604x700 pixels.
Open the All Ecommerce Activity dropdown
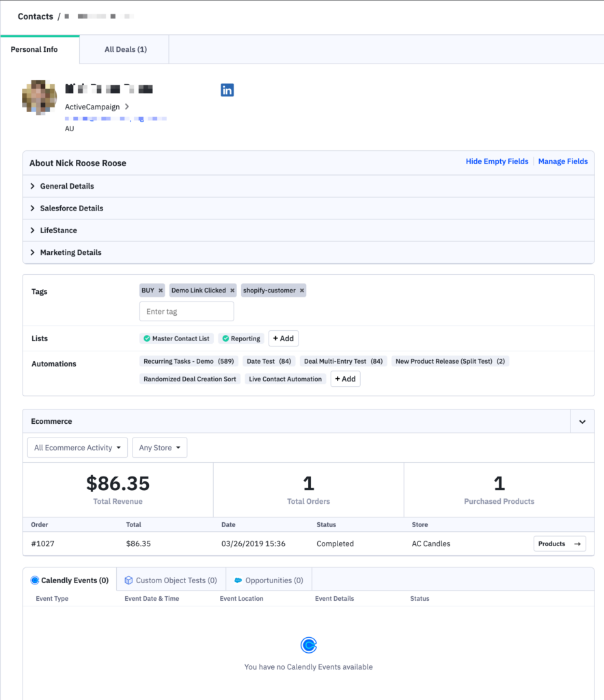[77, 447]
